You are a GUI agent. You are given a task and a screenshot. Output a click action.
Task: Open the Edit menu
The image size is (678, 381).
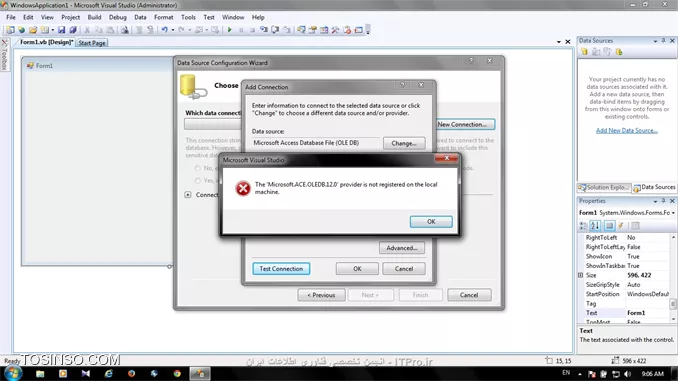click(x=28, y=17)
